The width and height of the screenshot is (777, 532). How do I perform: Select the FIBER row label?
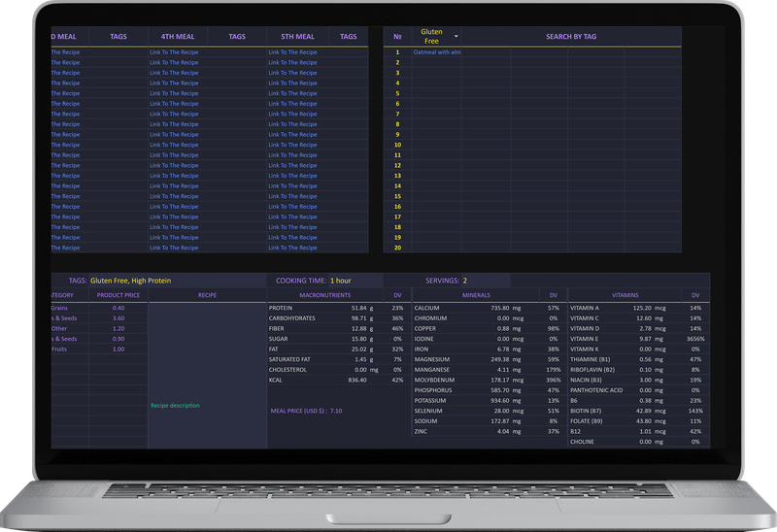pyautogui.click(x=277, y=328)
